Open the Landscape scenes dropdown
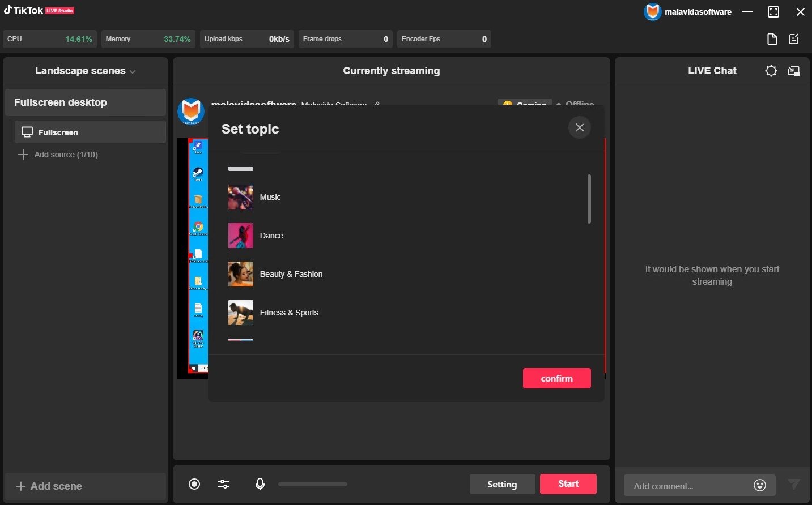The width and height of the screenshot is (812, 505). coord(85,71)
